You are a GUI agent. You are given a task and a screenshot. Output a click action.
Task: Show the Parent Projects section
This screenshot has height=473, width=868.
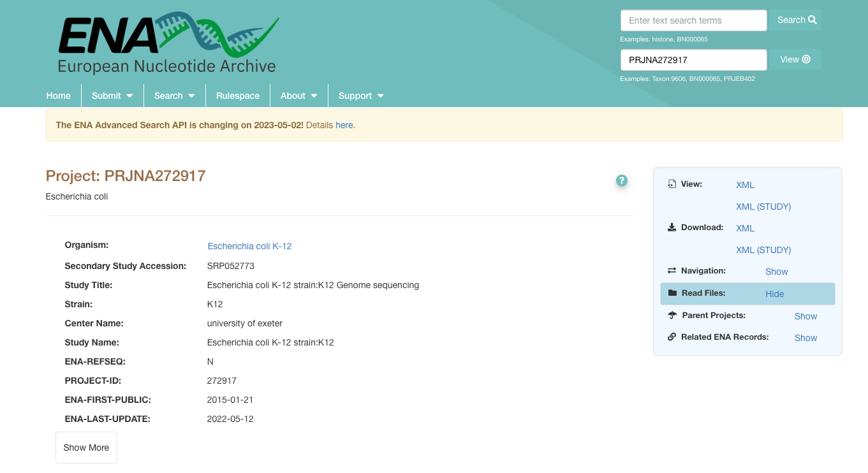point(806,316)
